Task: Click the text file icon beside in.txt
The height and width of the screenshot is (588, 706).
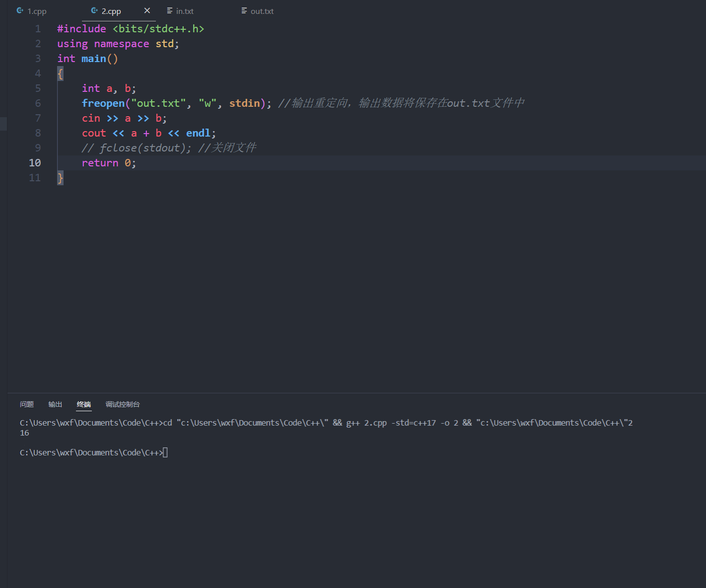Action: [x=169, y=10]
